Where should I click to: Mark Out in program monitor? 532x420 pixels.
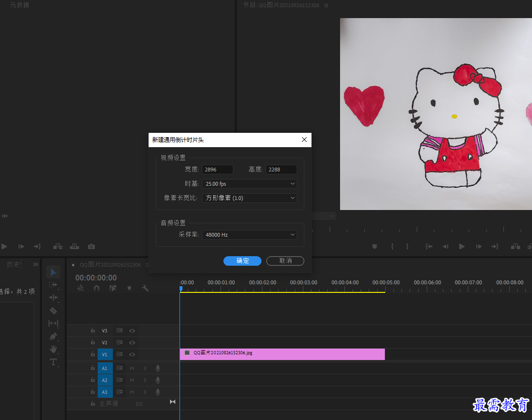pos(408,246)
